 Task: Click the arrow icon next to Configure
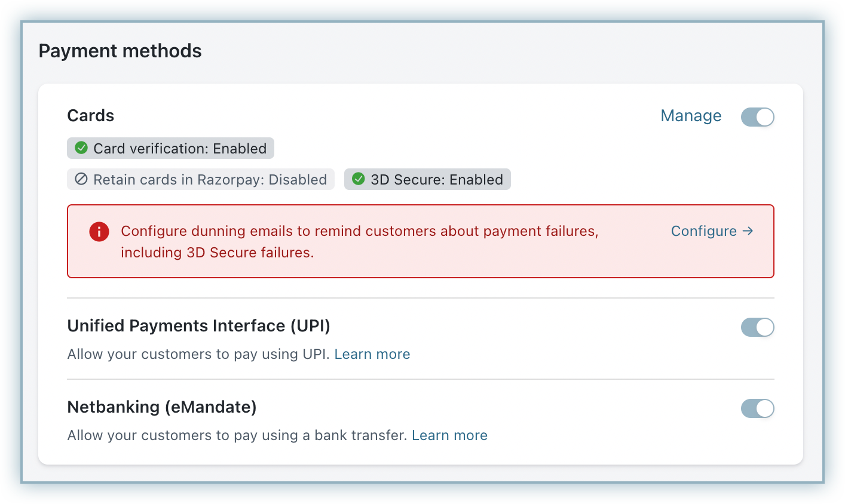click(748, 231)
